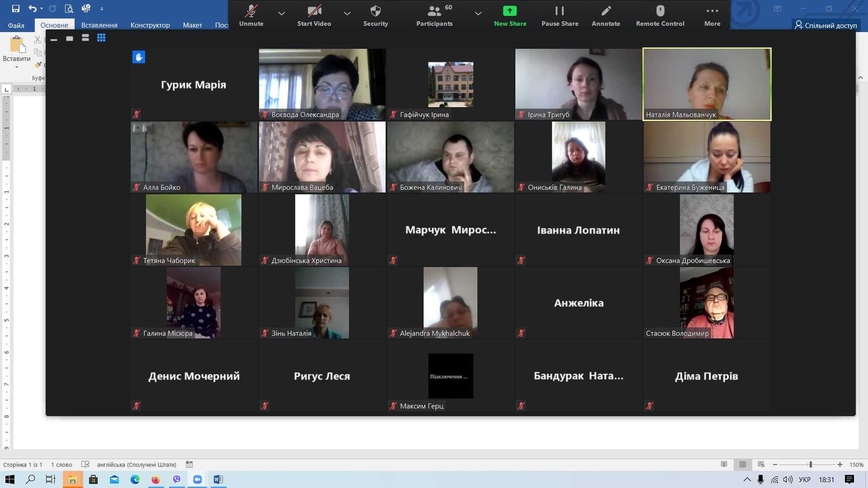Expand the arrow beside Participants

click(478, 14)
